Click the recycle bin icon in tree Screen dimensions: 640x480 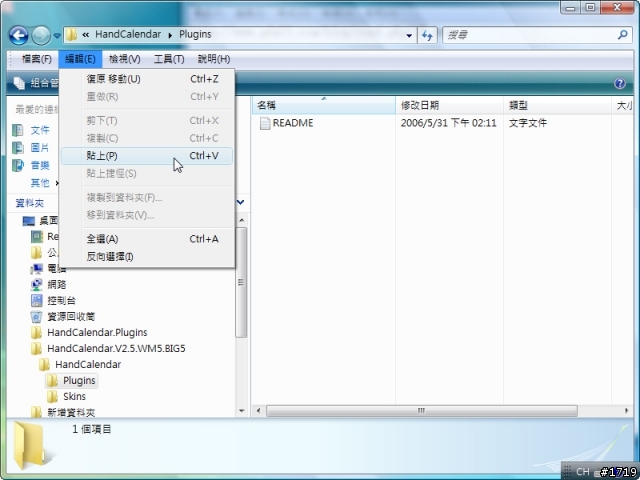[37, 317]
